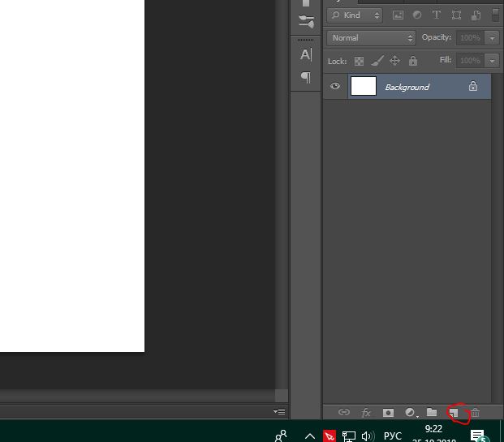Toggle lock position icon
This screenshot has width=504, height=442.
tap(394, 60)
